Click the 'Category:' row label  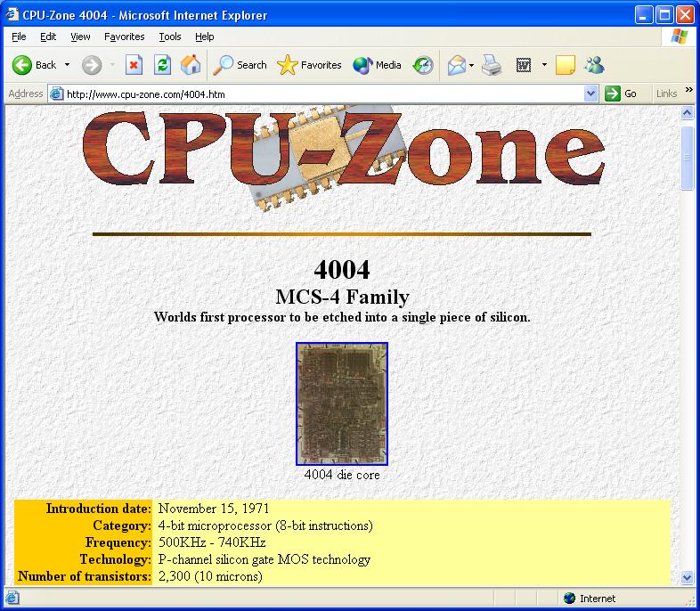coord(122,525)
